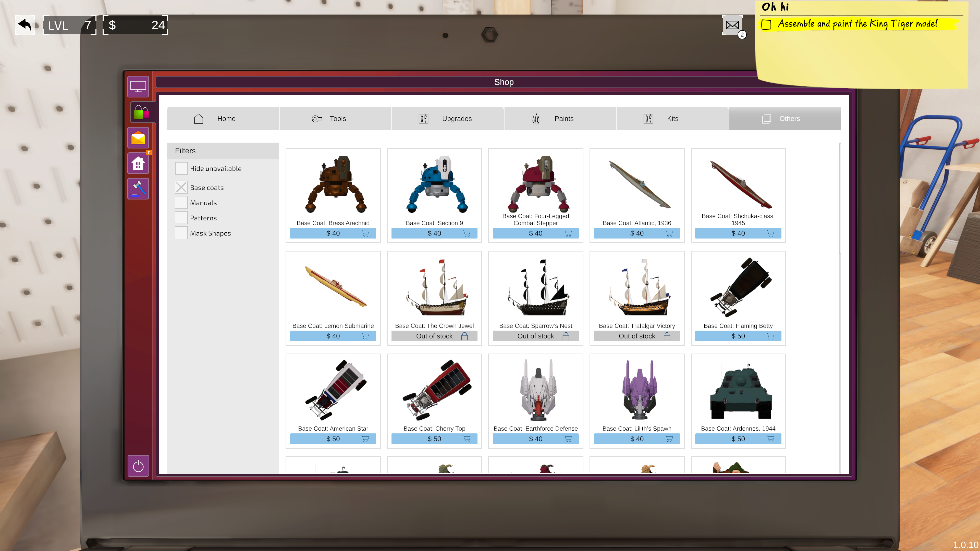Click Out of stock under Crown Jewel
The height and width of the screenshot is (551, 980).
(434, 336)
